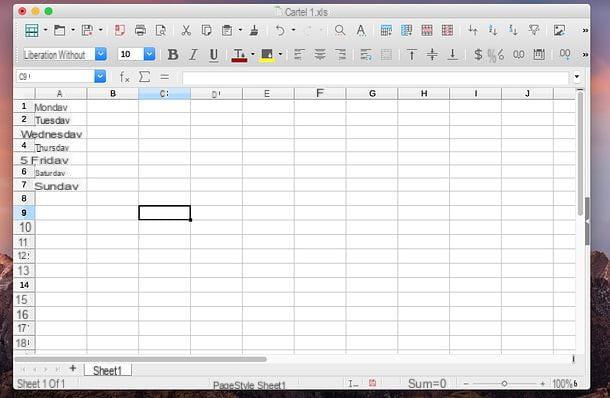Viewport: 610px width, 398px height.
Task: Insert Sum with the sigma icon
Action: point(144,77)
